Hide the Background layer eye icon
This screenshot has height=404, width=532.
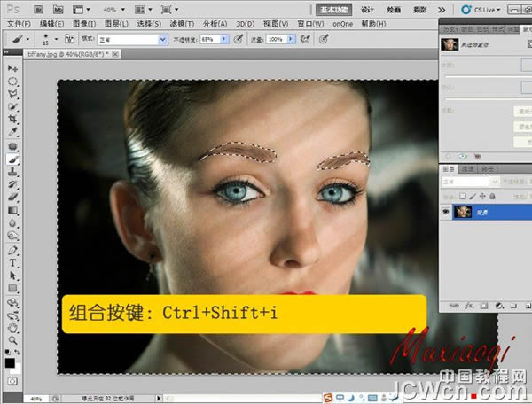[x=445, y=213]
